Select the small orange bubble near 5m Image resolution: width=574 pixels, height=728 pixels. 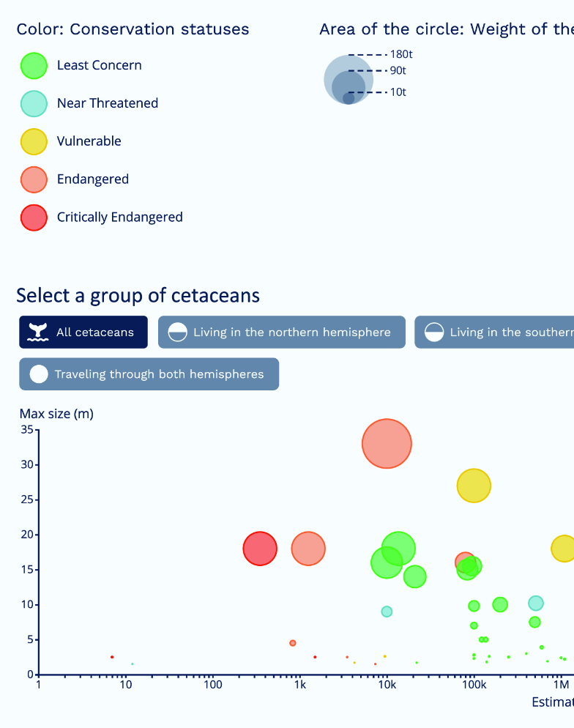pyautogui.click(x=292, y=643)
